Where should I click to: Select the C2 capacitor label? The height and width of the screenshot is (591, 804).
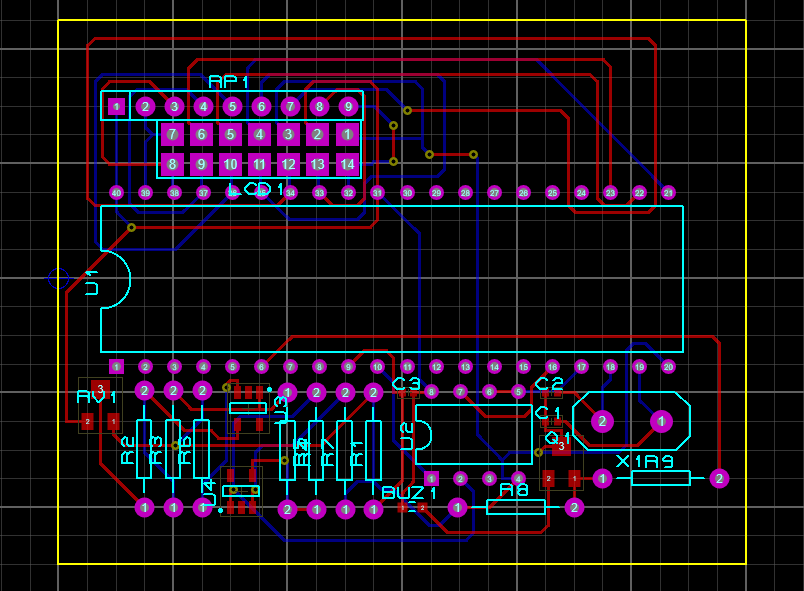click(x=549, y=384)
